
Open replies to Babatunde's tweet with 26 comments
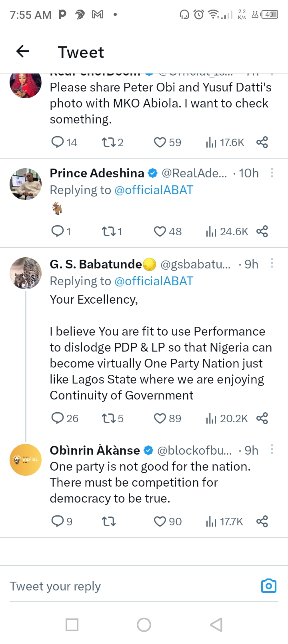click(58, 418)
